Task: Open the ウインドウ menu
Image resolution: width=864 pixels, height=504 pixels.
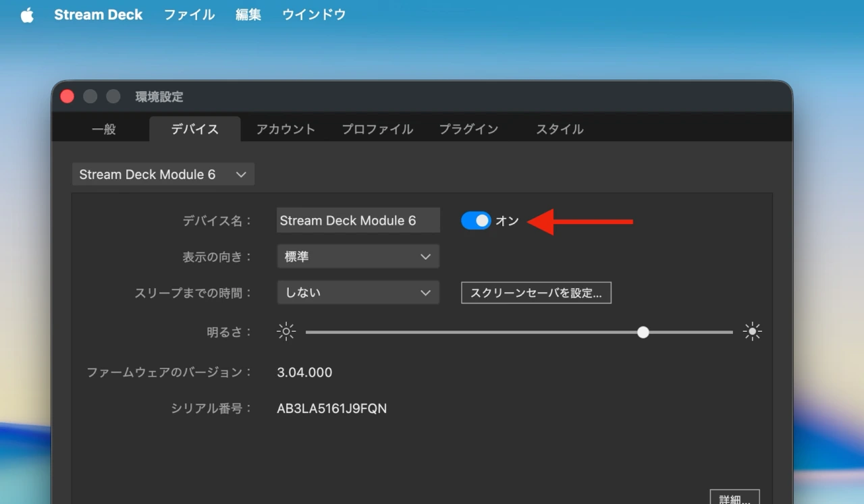Action: point(313,14)
